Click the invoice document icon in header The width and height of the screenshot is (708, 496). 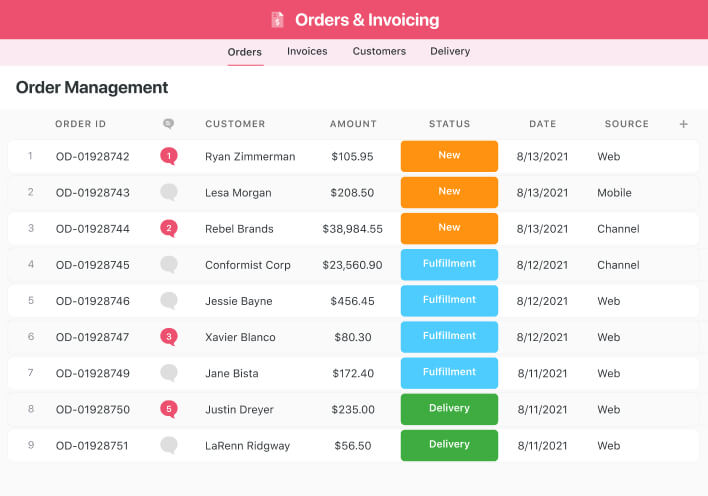pos(277,20)
